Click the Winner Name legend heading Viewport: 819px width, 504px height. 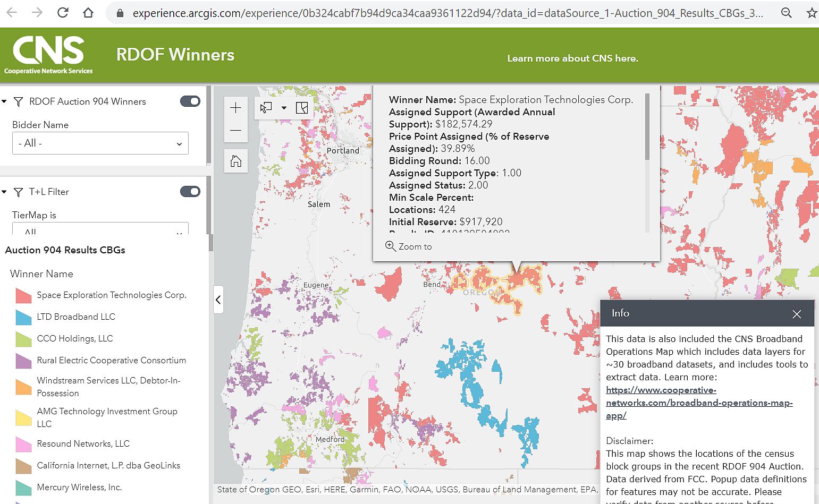click(41, 274)
